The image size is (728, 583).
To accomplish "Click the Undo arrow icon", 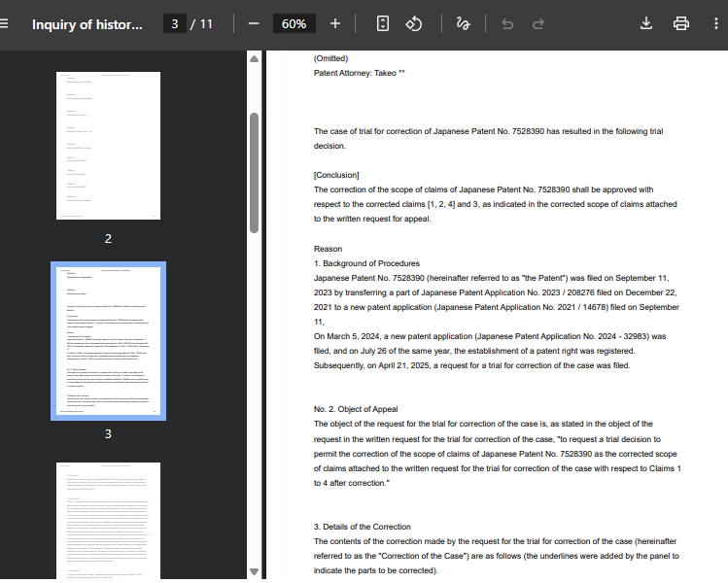I will click(x=507, y=24).
